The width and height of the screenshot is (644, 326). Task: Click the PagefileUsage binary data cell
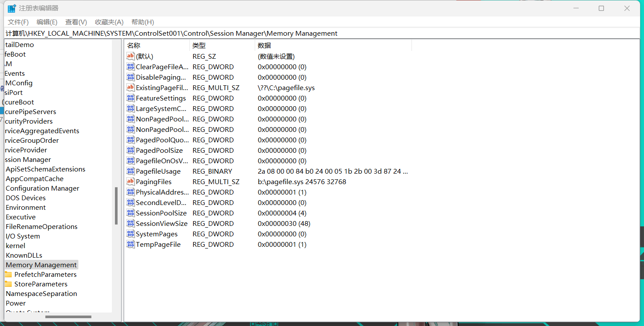(x=333, y=171)
